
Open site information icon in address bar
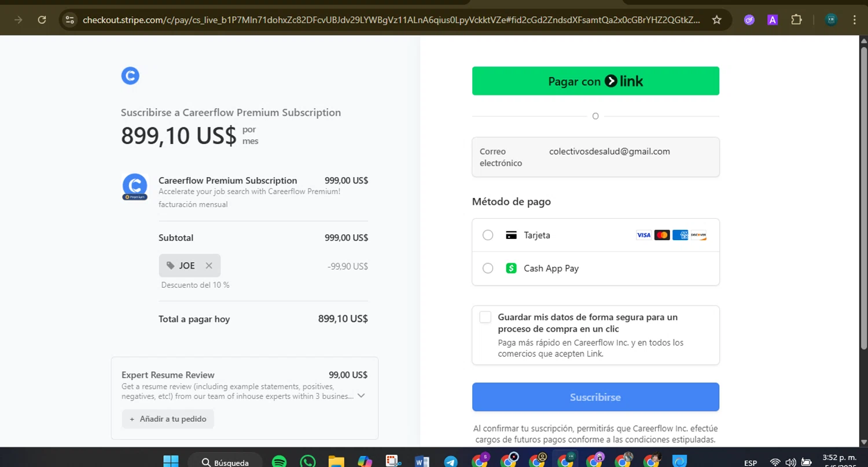[x=69, y=20]
